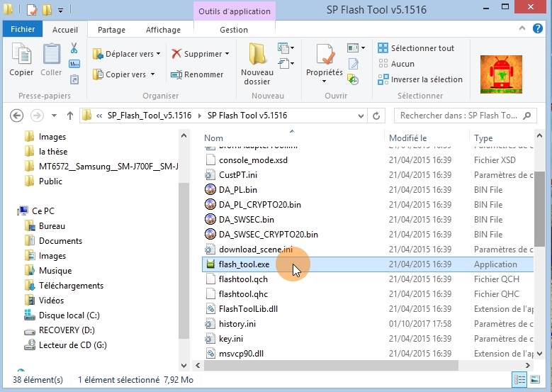Click the Renommer button

point(197,74)
